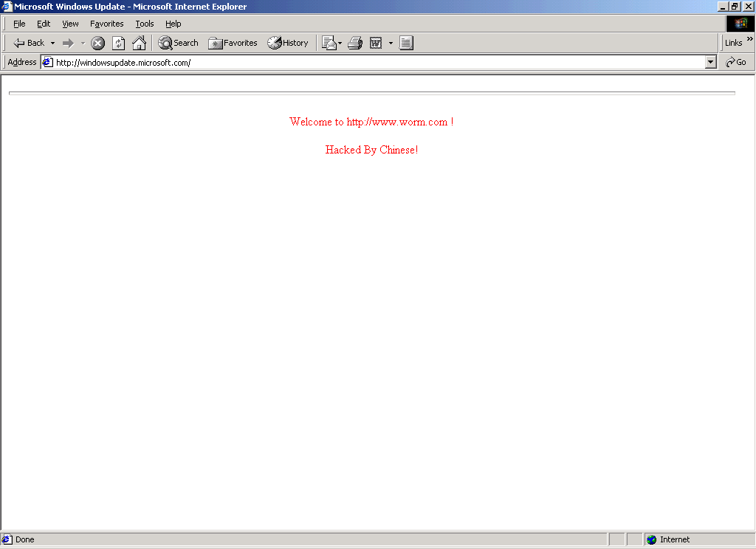
Task: Open the Favorites pane from toolbar
Action: (x=233, y=43)
